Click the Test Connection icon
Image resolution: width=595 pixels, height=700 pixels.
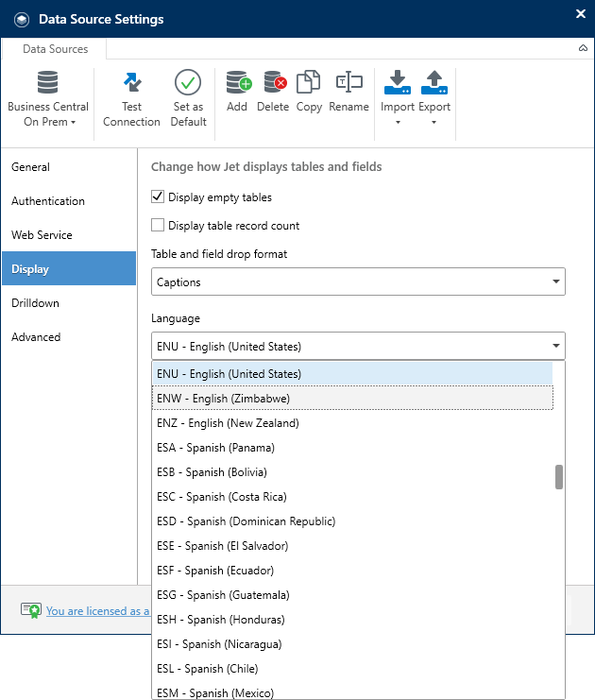tap(132, 82)
